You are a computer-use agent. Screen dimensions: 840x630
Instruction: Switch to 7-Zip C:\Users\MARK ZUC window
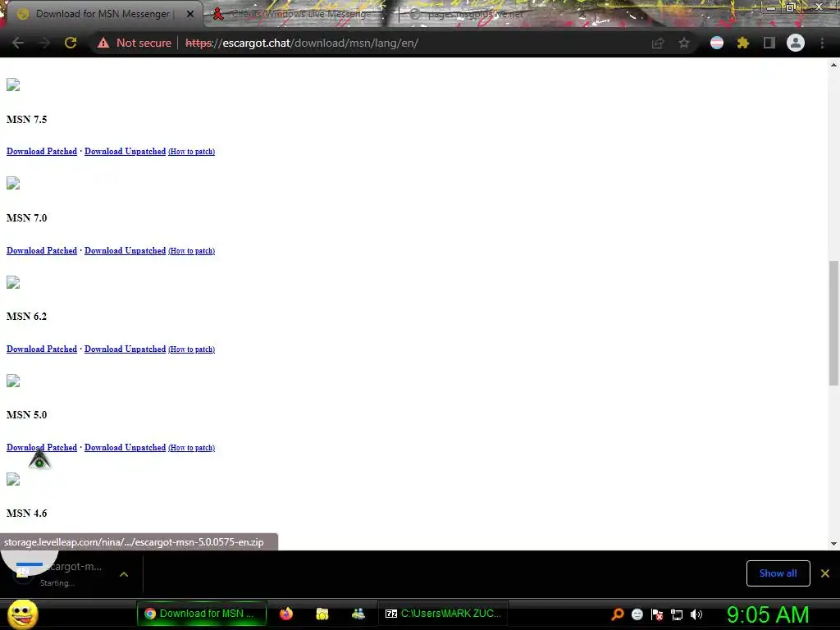(444, 614)
